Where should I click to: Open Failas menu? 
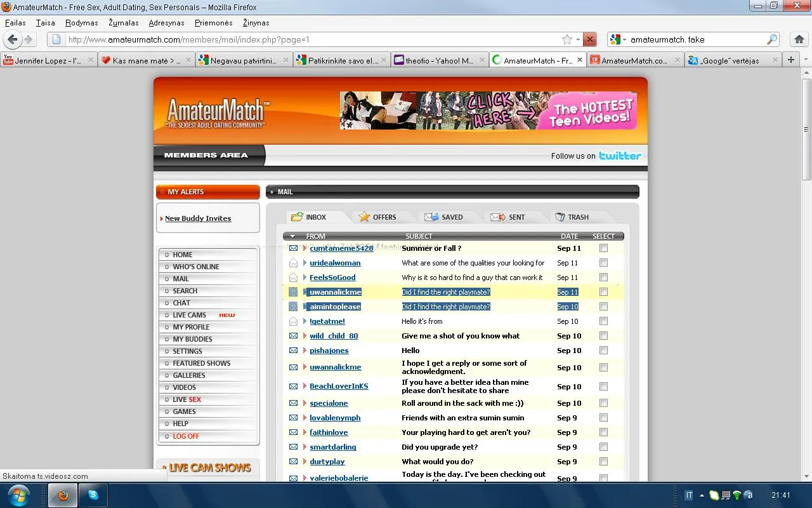15,22
